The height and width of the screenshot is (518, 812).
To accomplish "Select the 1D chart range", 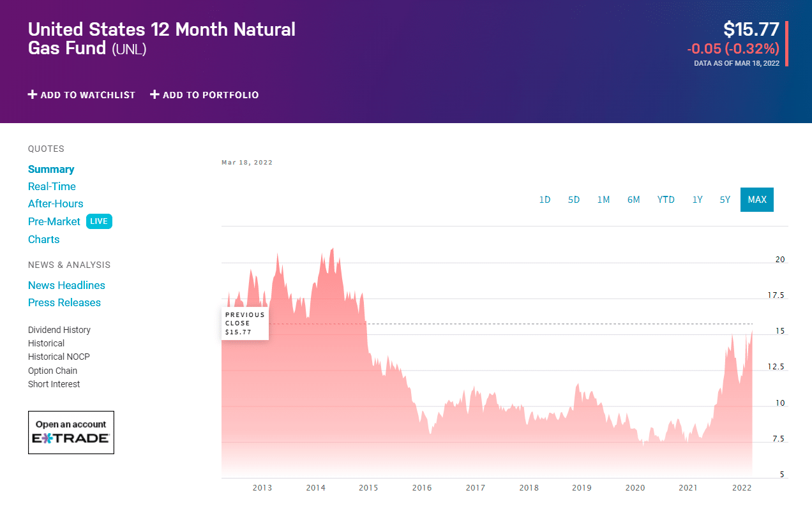I will point(545,200).
